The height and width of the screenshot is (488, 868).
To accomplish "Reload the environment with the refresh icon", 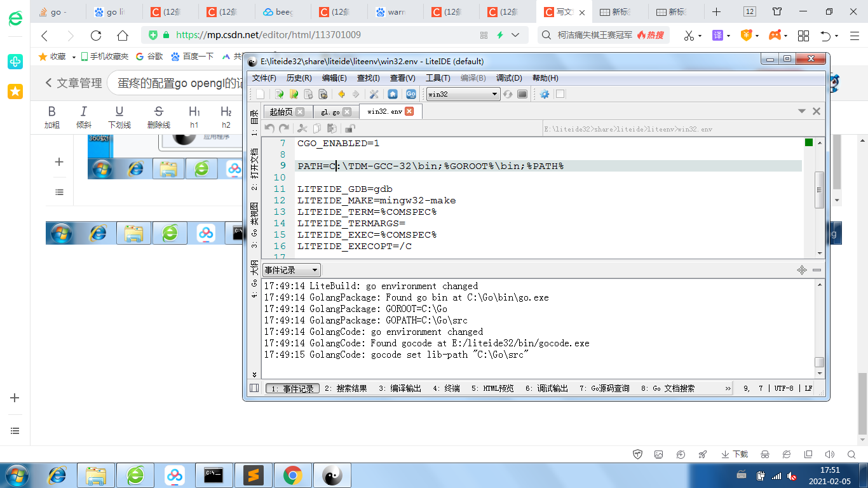I will [x=508, y=94].
